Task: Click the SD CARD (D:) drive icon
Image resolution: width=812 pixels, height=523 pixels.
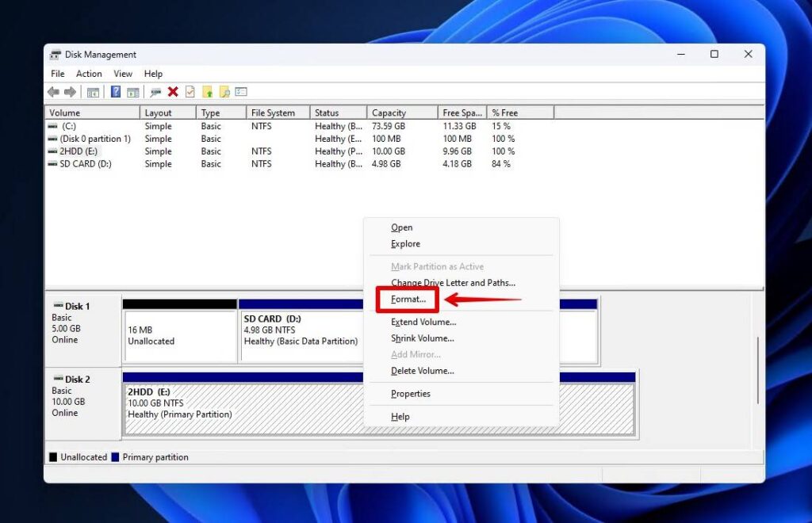Action: coord(52,164)
